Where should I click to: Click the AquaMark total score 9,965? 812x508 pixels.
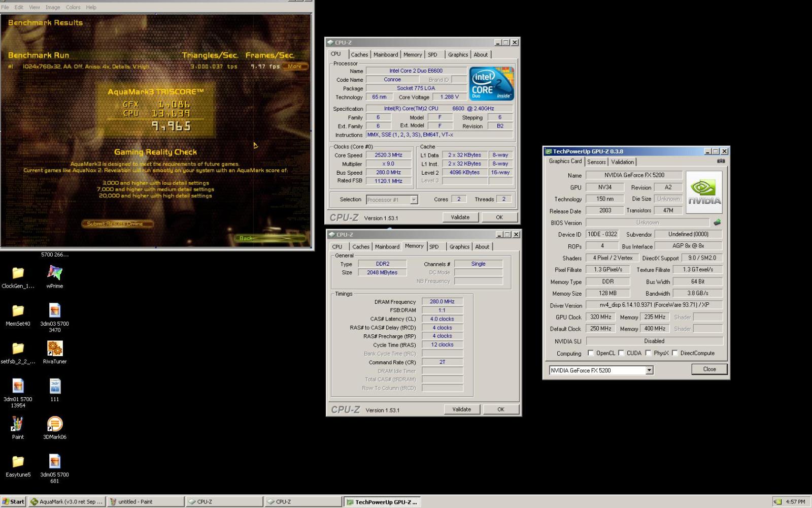(172, 126)
